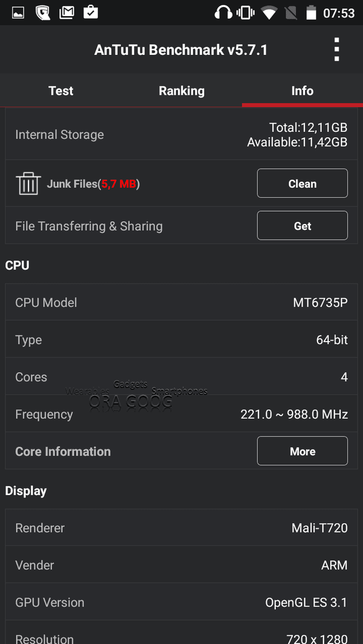Tap the Internal Storage row

[181, 134]
